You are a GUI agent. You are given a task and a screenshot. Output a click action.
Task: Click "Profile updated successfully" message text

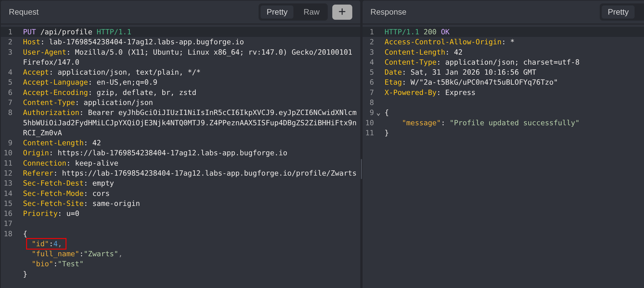(x=514, y=123)
